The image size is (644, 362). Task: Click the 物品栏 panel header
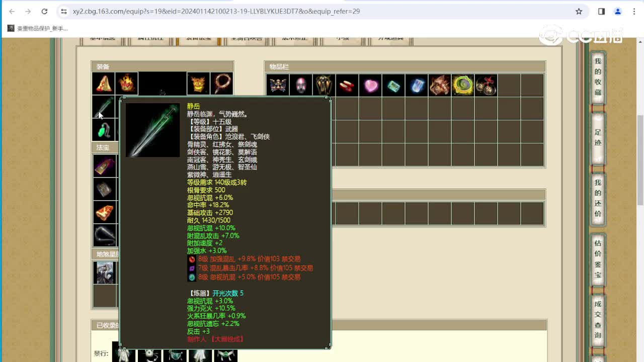405,66
